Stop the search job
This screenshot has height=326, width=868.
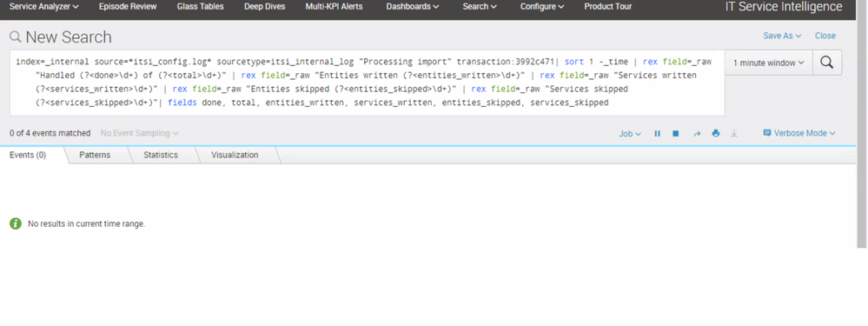[x=676, y=133]
